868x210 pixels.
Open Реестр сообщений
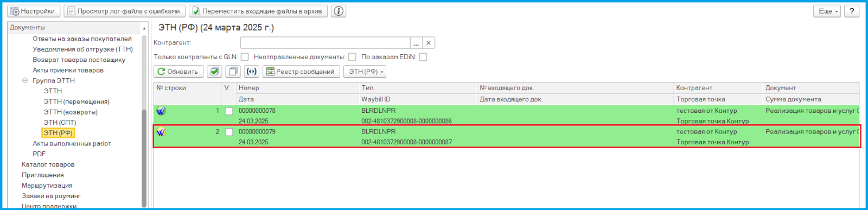(x=301, y=72)
